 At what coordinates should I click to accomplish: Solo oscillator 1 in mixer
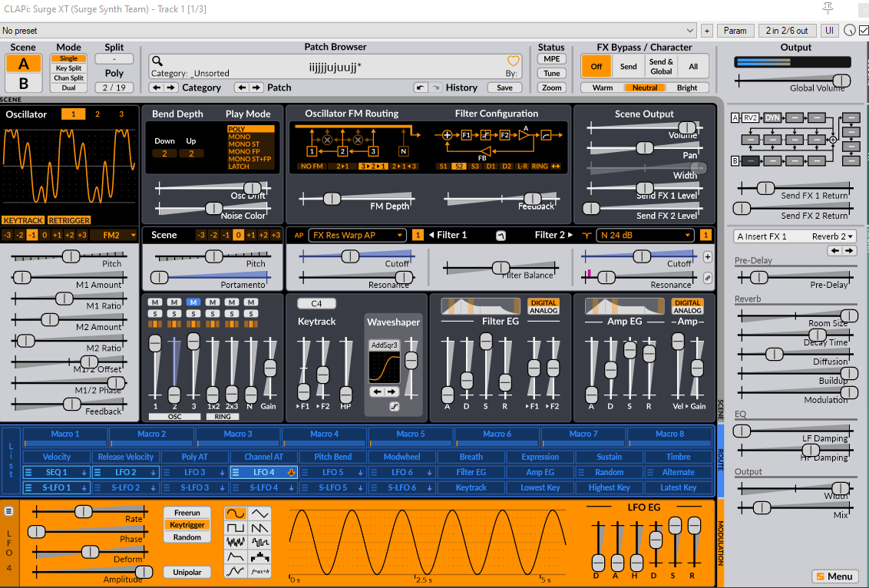point(155,314)
